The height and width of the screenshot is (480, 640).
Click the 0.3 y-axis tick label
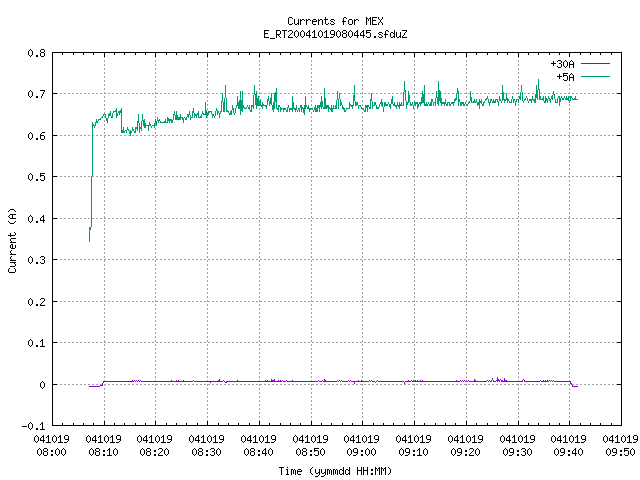(x=36, y=260)
